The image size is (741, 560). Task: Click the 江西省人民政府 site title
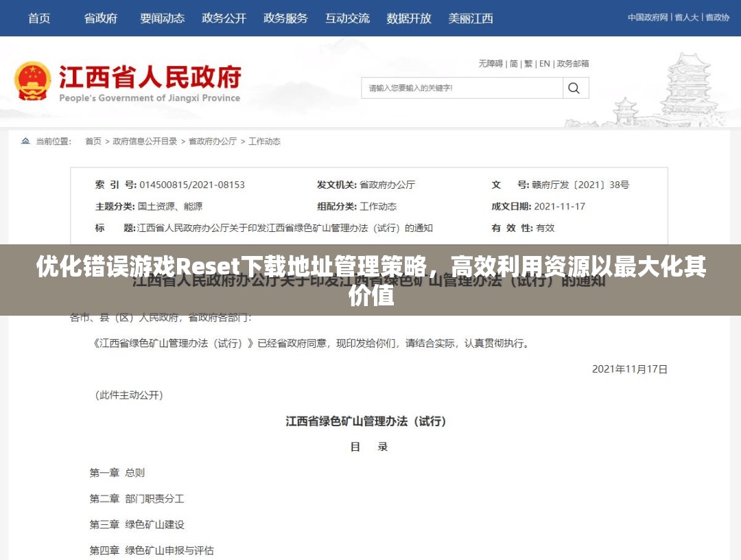tap(150, 77)
